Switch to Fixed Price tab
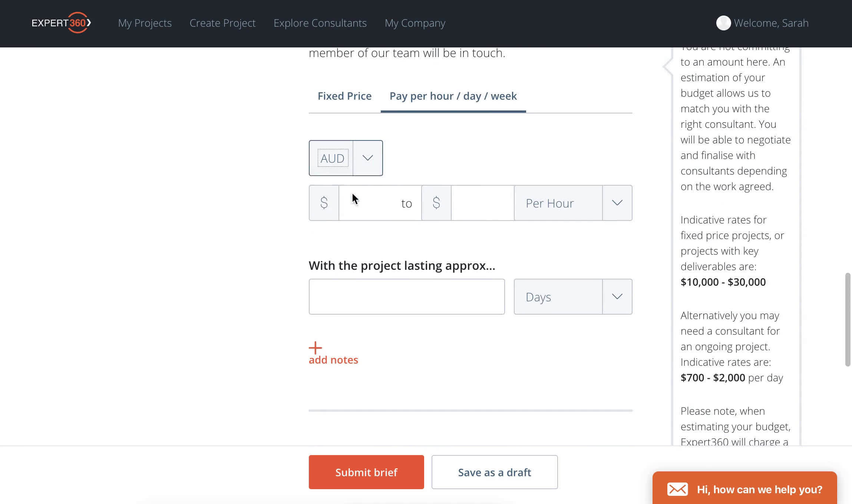 tap(344, 95)
